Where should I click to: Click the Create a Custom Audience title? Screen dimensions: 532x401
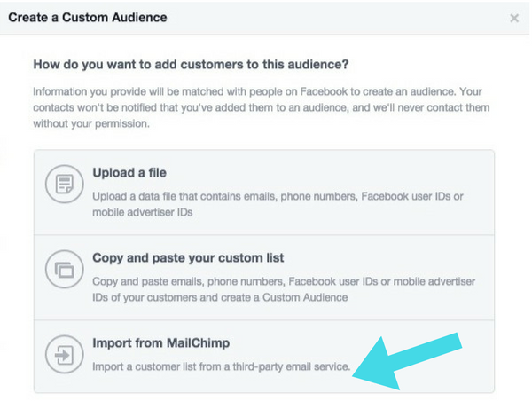87,17
